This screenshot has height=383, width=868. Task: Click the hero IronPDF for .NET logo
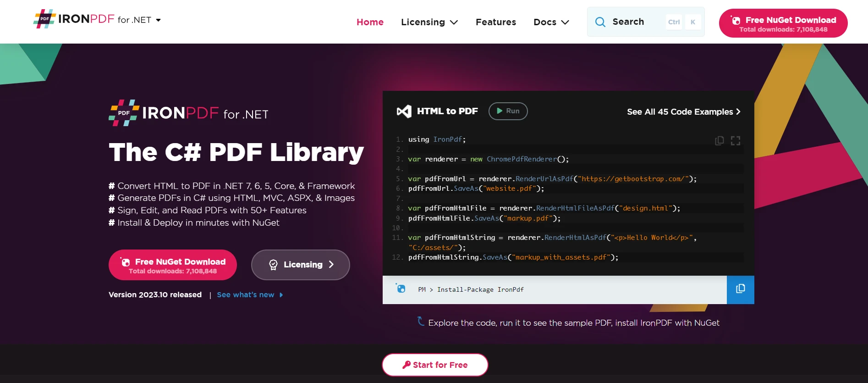point(188,113)
